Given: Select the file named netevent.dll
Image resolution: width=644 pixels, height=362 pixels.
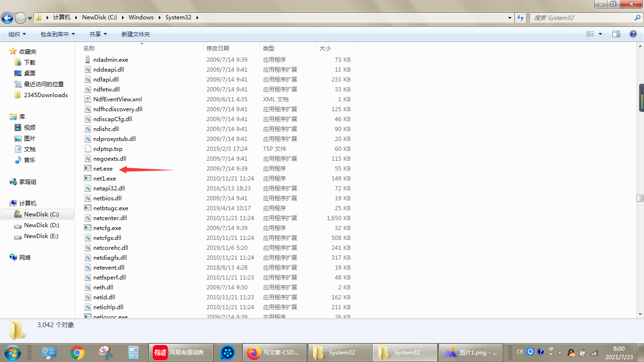Looking at the screenshot, I should [109, 268].
